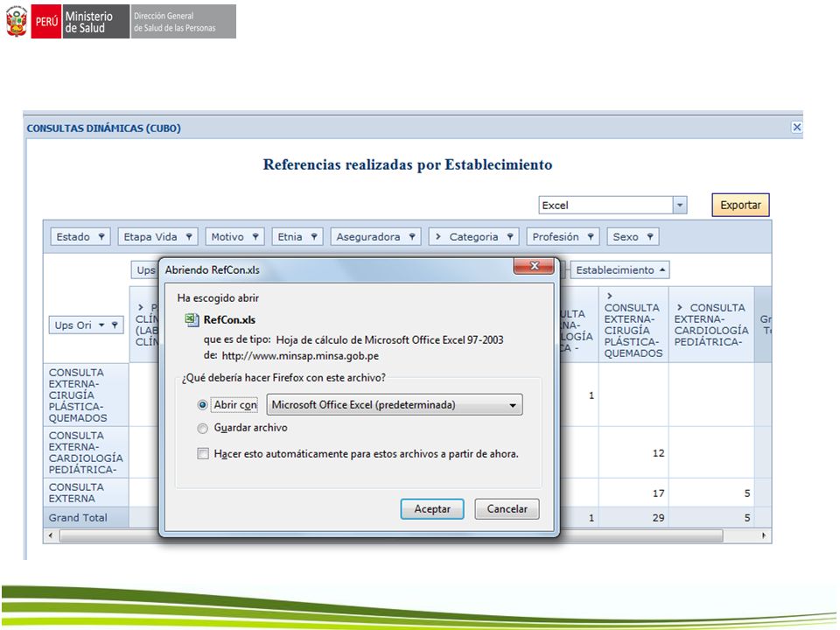Viewport: 840px width, 630px height.
Task: Click the Aceptar button
Action: pyautogui.click(x=432, y=509)
